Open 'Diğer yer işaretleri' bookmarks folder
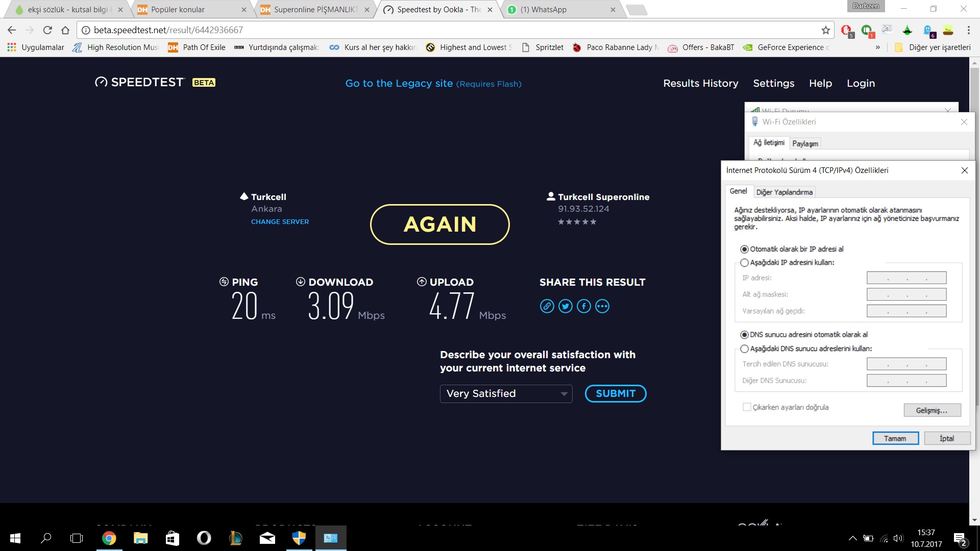This screenshot has width=980, height=551. coord(933,47)
